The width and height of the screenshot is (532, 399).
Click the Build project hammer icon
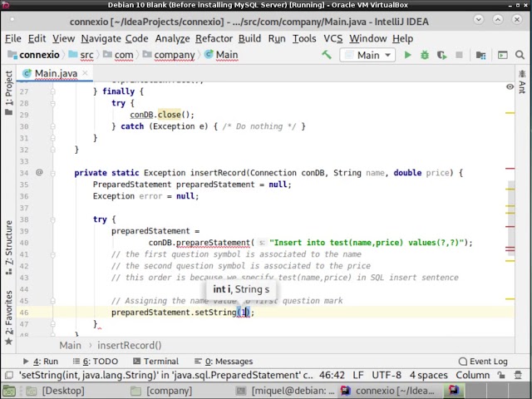(x=327, y=55)
